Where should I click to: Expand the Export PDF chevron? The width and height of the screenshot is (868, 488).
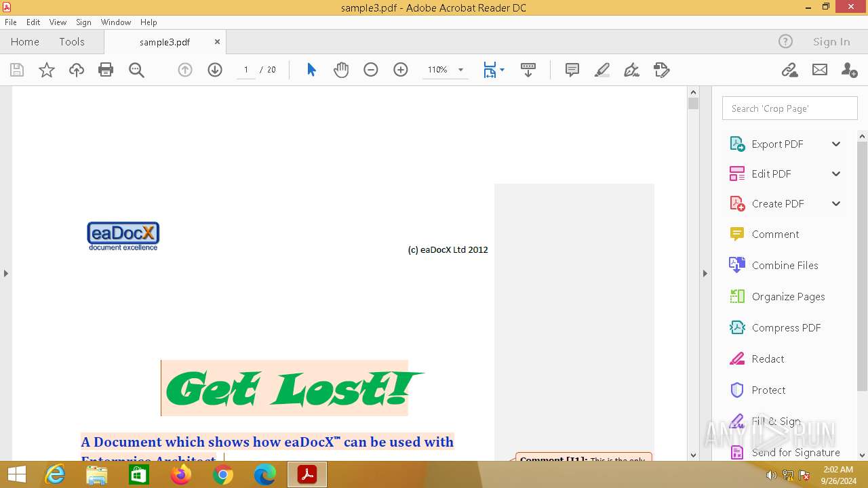(x=836, y=144)
